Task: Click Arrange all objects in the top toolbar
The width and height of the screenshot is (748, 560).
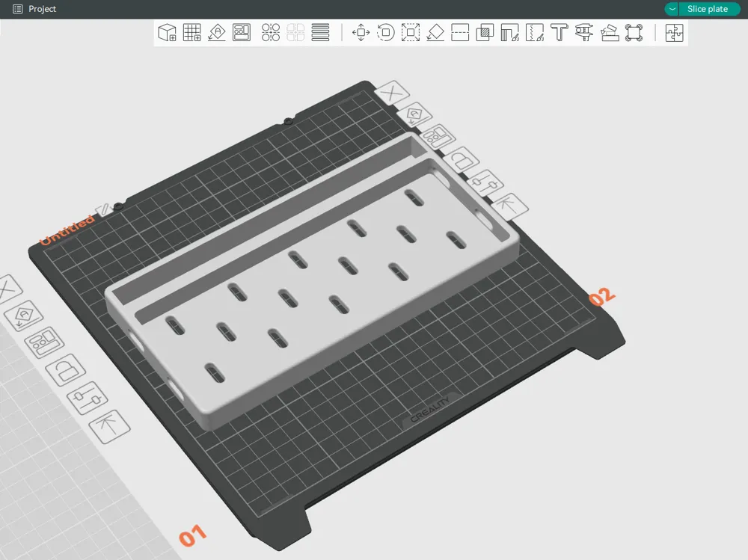Action: [x=242, y=32]
